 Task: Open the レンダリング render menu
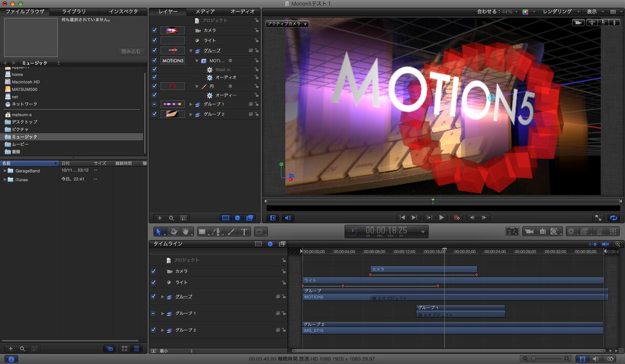click(x=560, y=11)
